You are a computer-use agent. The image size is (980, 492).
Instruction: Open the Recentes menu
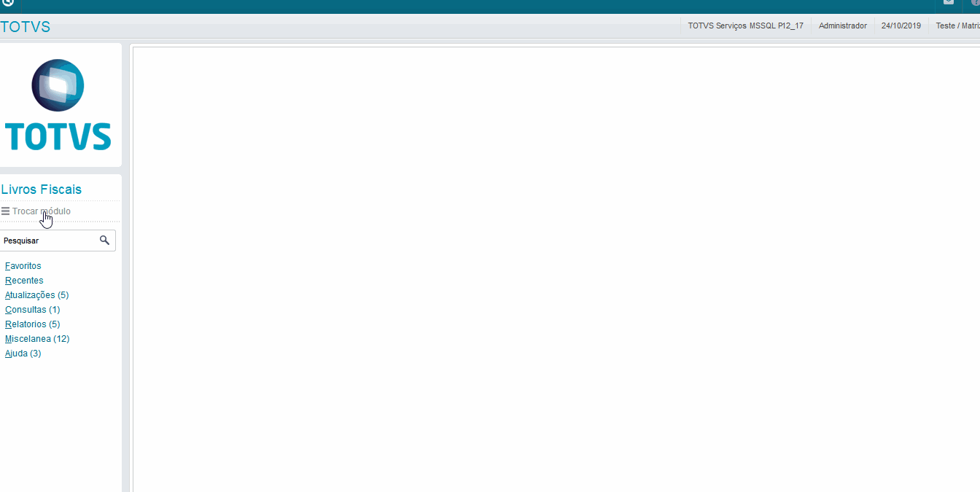pyautogui.click(x=24, y=281)
